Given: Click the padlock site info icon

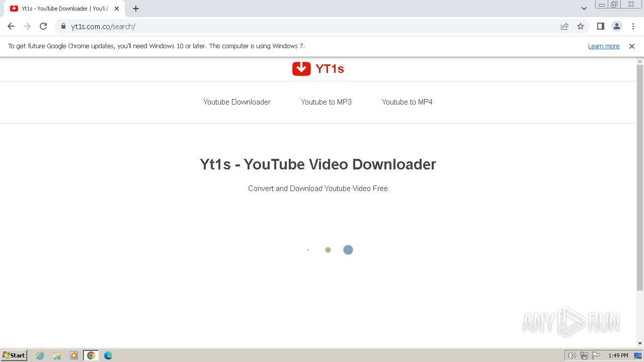Looking at the screenshot, I should click(63, 26).
